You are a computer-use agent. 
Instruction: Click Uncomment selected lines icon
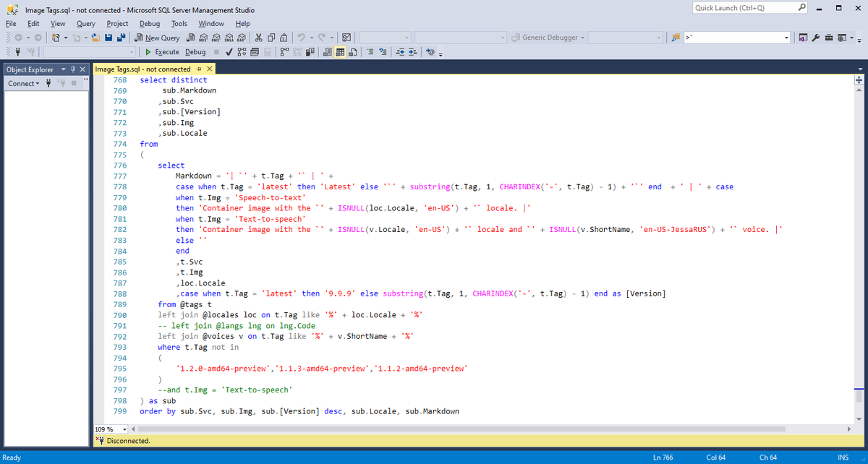point(383,52)
